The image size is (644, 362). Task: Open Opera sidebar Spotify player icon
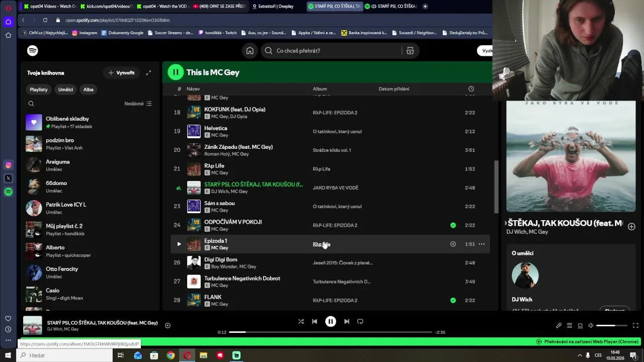click(x=9, y=192)
